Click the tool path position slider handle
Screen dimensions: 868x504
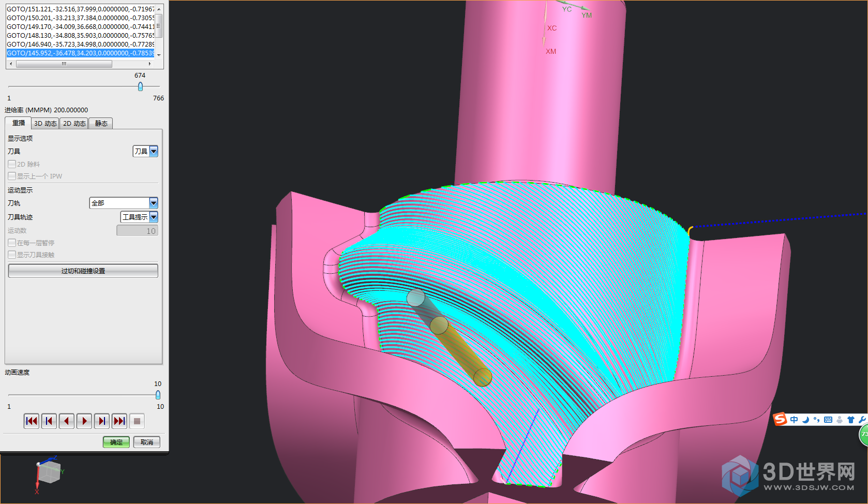click(x=140, y=86)
